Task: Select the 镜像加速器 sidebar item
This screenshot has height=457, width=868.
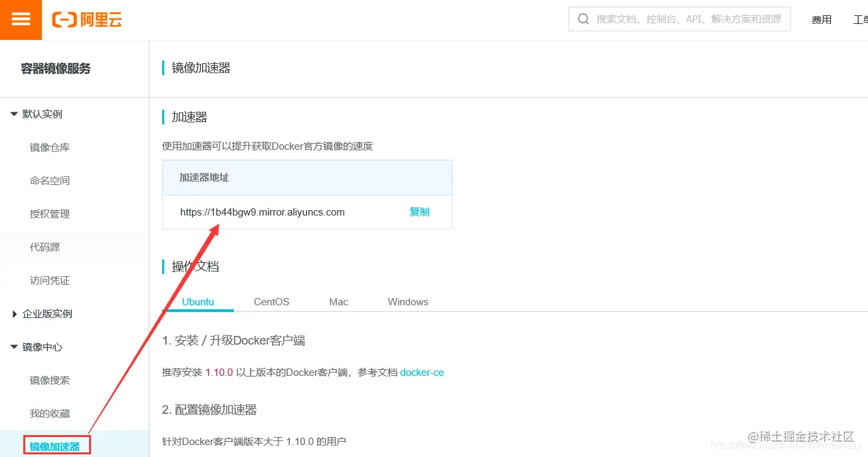Action: click(56, 444)
